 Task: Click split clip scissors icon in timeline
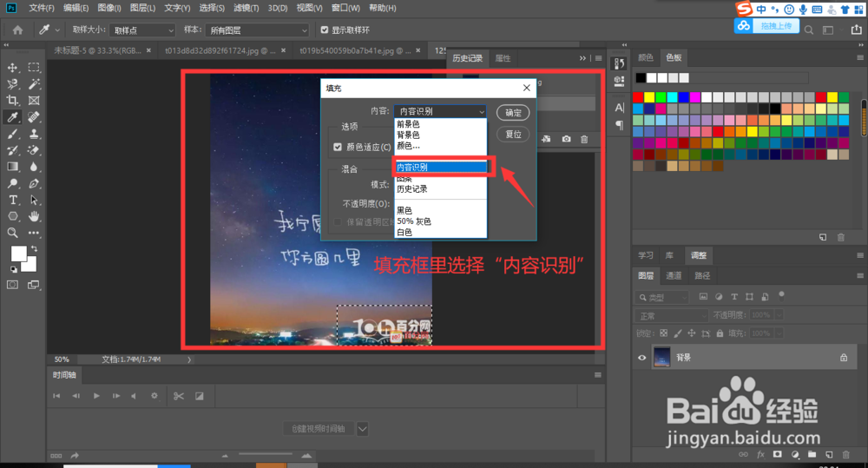[x=178, y=396]
